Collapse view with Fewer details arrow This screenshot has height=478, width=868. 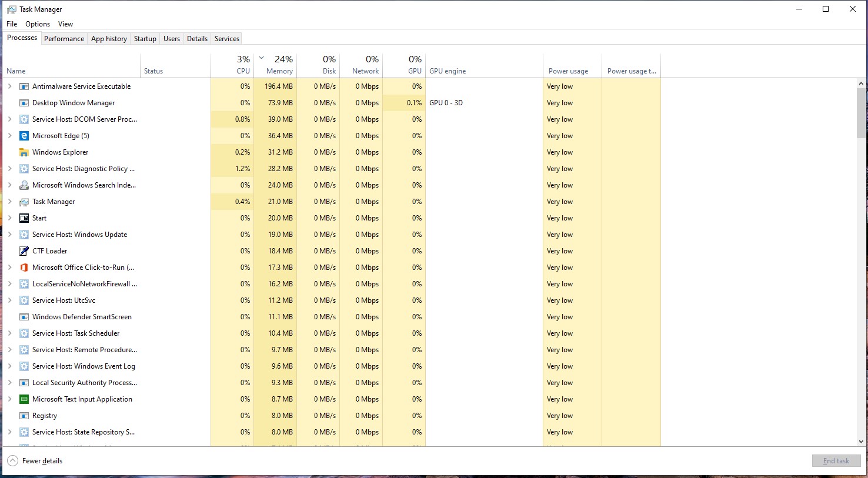coord(13,461)
